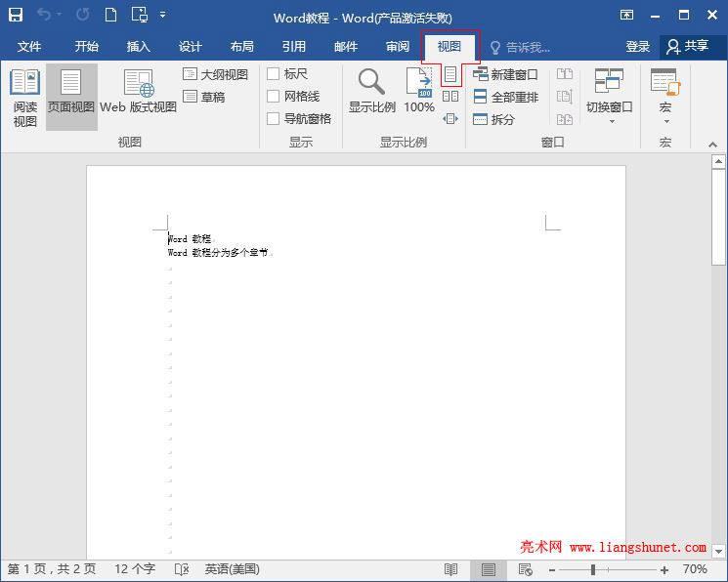
Task: Click view side by side icon
Action: 565,74
